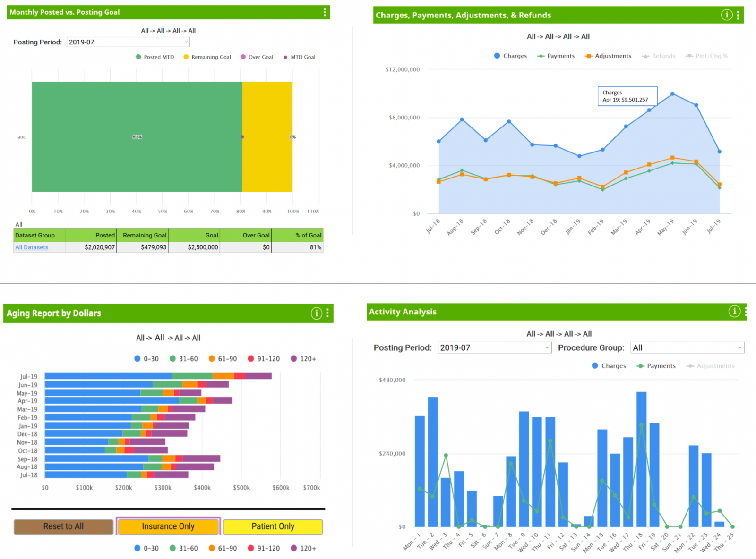Click the $2,020,907 posted value cell
The width and height of the screenshot is (756, 559).
[x=91, y=247]
